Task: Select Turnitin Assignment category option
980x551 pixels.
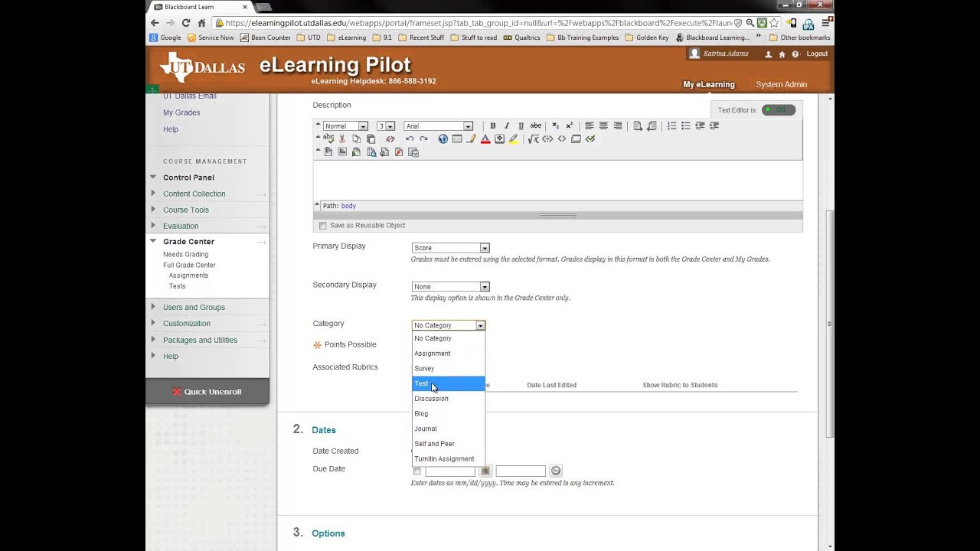Action: [449, 459]
